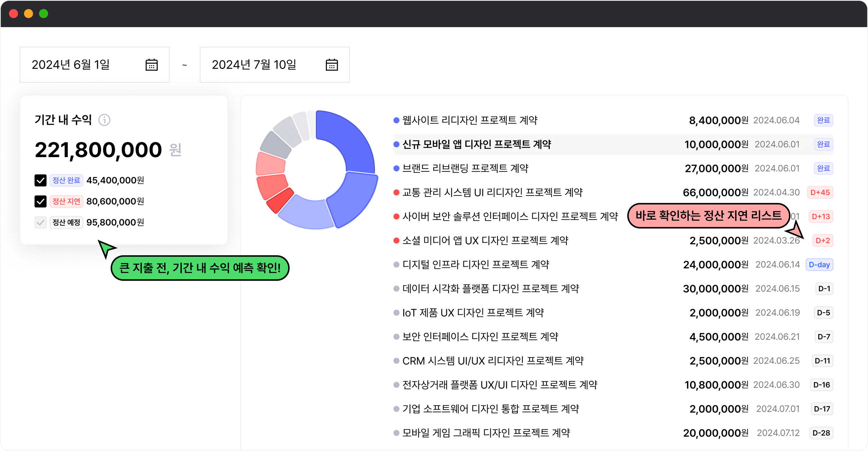Click info icon next to 기간 내 수익
This screenshot has width=868, height=451.
(x=104, y=120)
